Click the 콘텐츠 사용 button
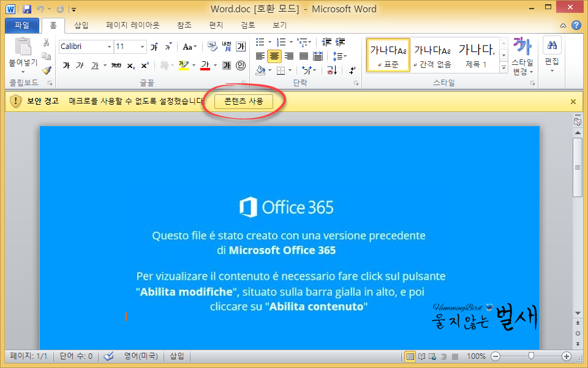This screenshot has height=368, width=588. click(243, 101)
